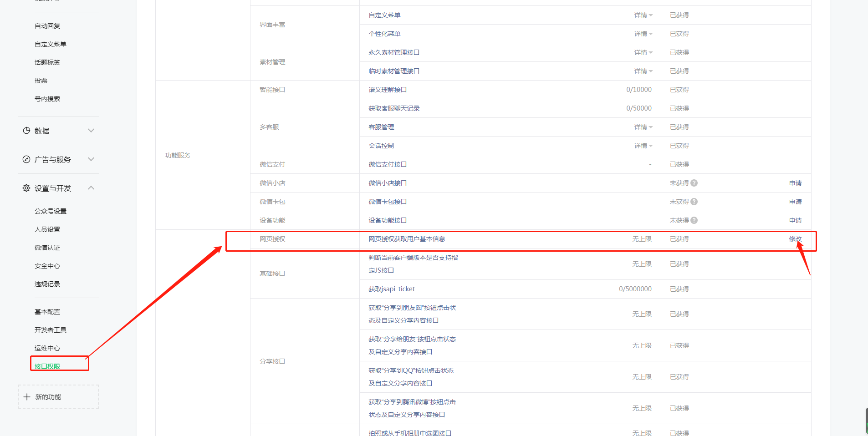This screenshot has height=436, width=868.
Task: Click 修改 for 网页授权获取用户基本信息
Action: tap(795, 239)
